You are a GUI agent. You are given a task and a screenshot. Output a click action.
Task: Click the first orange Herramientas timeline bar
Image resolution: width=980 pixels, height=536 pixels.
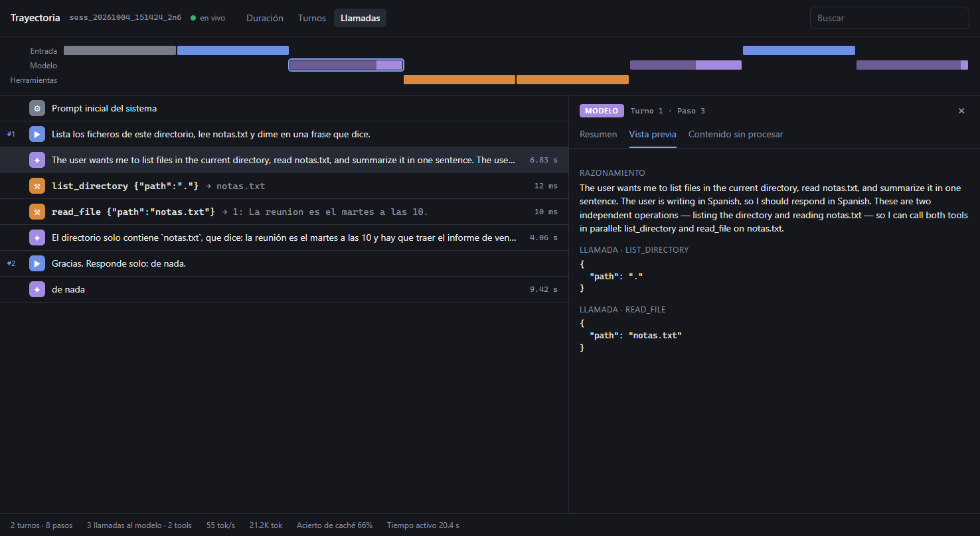point(459,80)
